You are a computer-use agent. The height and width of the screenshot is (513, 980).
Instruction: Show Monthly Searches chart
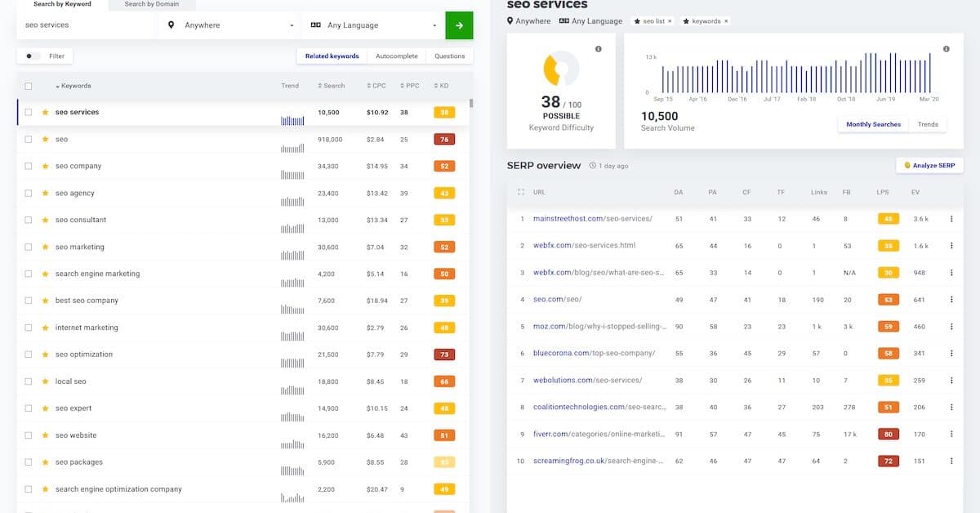(x=873, y=124)
